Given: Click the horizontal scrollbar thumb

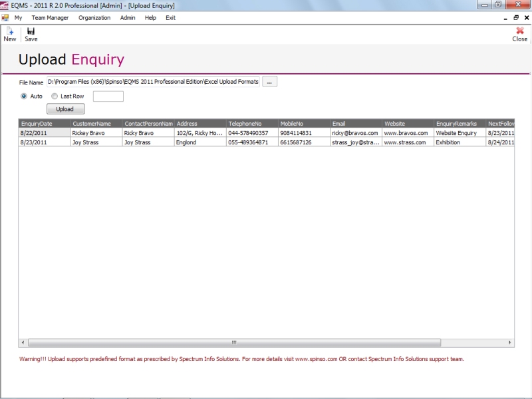Looking at the screenshot, I should tap(233, 342).
